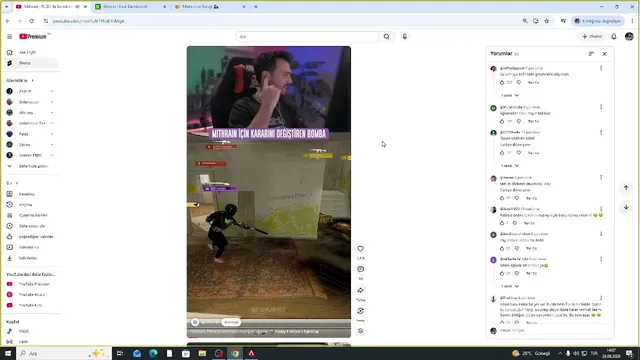Open the second comment's three-dot menu
Screen dimensions: 640x360
point(601,107)
